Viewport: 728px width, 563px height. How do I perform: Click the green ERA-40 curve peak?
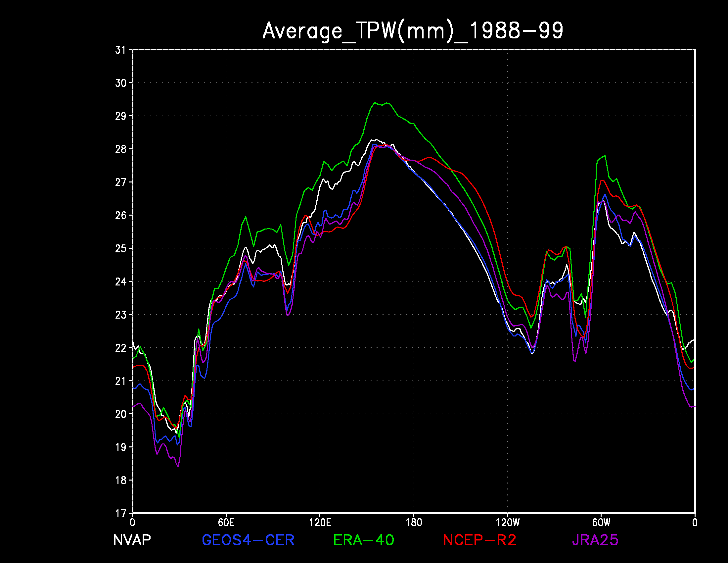point(375,103)
